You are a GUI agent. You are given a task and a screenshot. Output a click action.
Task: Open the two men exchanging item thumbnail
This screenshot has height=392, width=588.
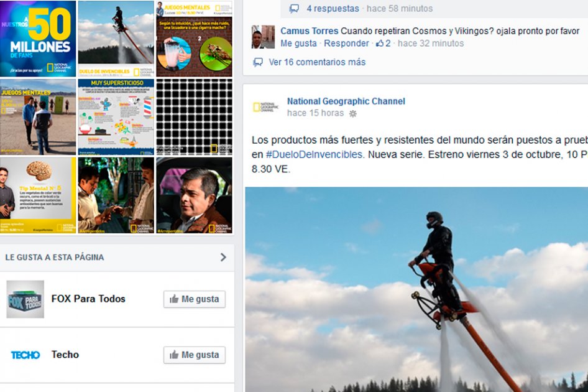(x=116, y=195)
